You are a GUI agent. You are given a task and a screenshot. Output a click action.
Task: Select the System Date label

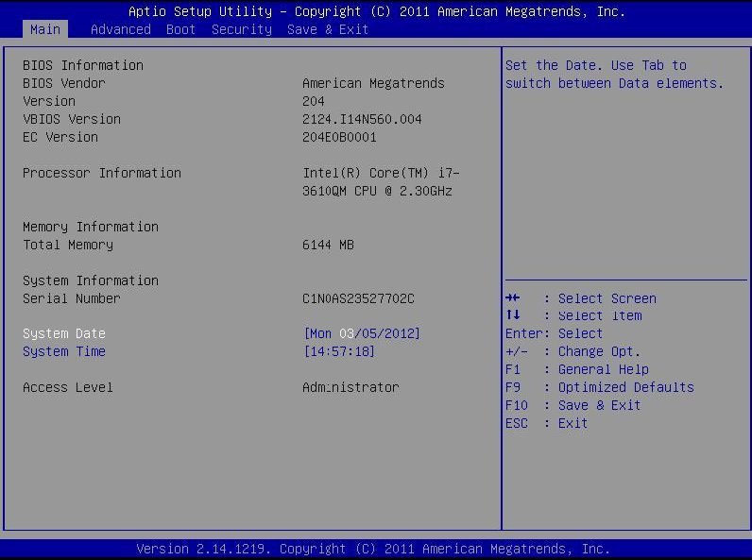64,333
